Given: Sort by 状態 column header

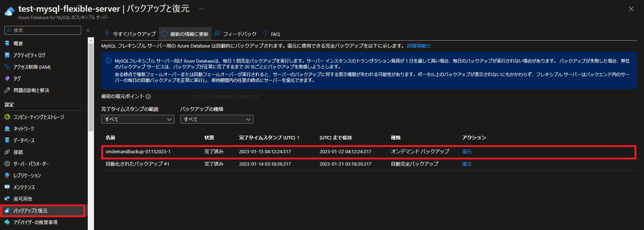Looking at the screenshot, I should 209,138.
